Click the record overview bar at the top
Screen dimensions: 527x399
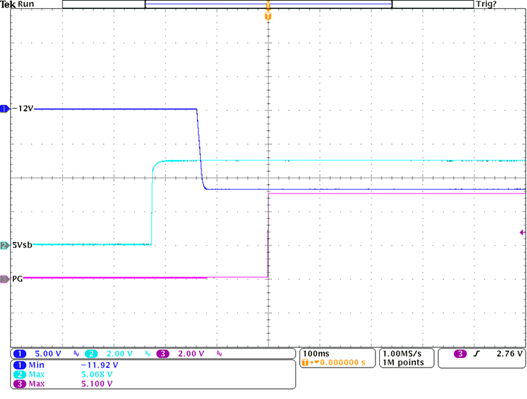[x=268, y=4]
